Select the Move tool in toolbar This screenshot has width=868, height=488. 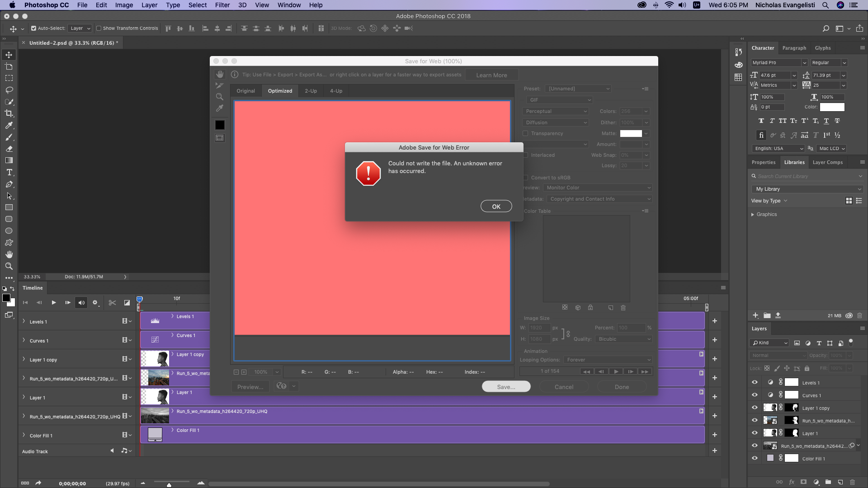pyautogui.click(x=8, y=54)
